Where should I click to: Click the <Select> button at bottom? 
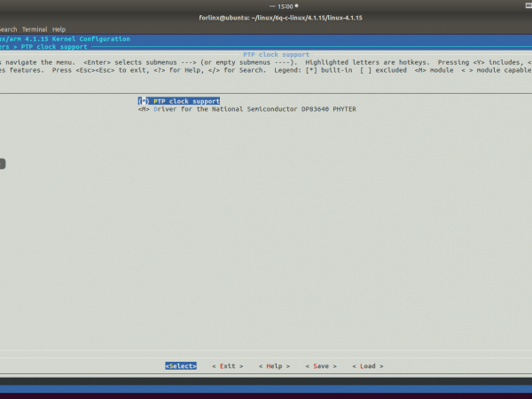(x=180, y=365)
